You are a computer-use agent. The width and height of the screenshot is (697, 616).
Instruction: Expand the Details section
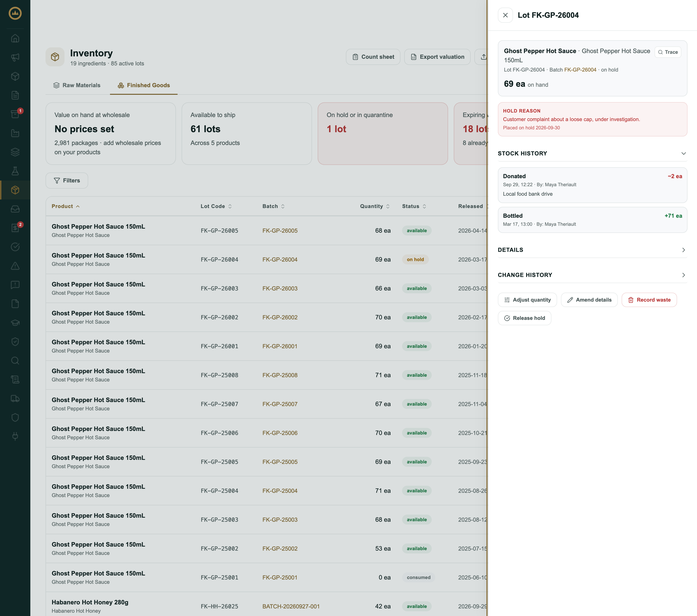(592, 250)
